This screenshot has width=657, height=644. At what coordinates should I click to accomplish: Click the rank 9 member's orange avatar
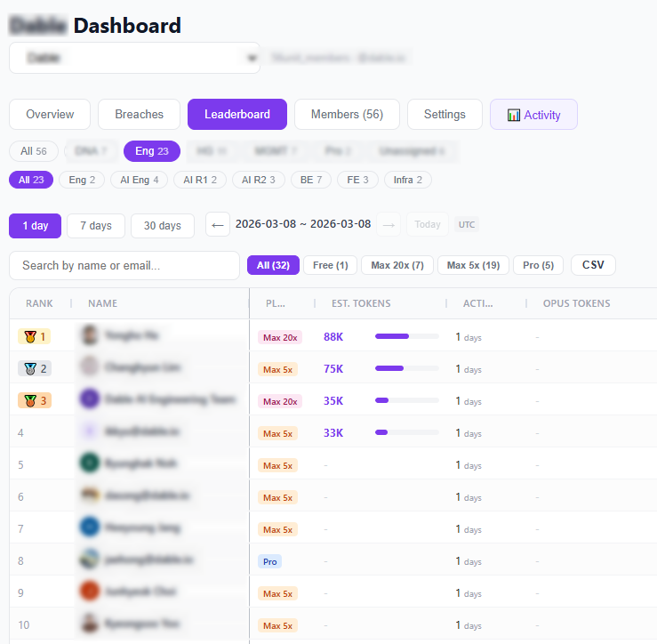[x=89, y=592]
